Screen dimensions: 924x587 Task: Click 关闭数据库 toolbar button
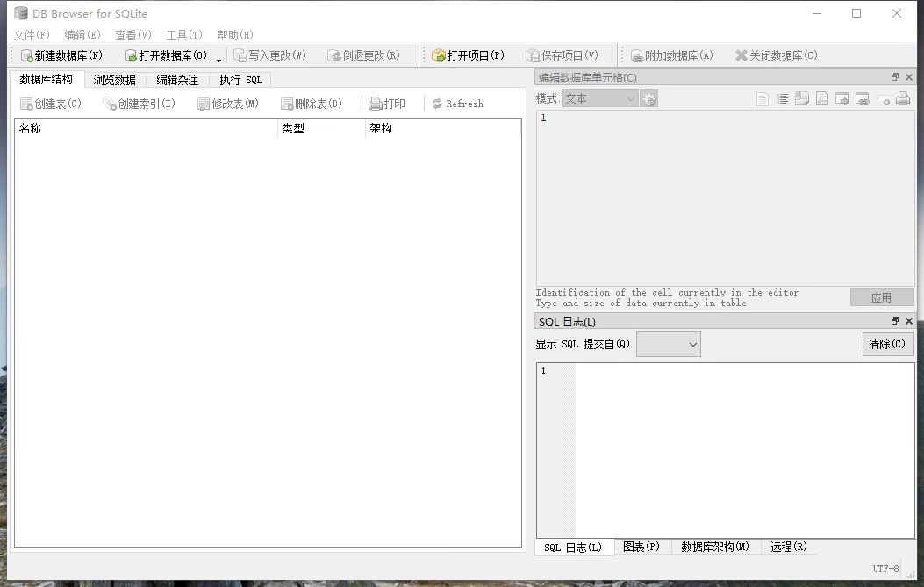776,55
